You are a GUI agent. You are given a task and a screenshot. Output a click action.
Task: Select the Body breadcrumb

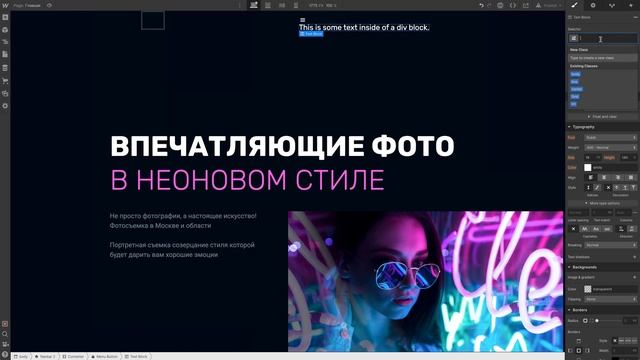[x=21, y=356]
